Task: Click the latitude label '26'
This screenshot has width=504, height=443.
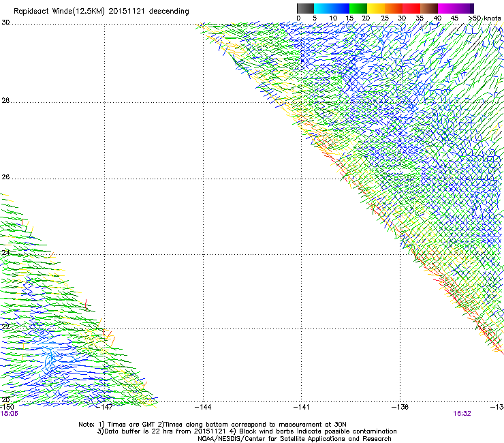Action: click(5, 177)
